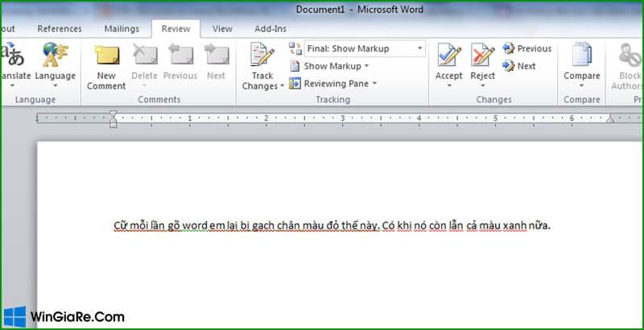Go to Previous comment icon
644x330 pixels.
tap(180, 54)
